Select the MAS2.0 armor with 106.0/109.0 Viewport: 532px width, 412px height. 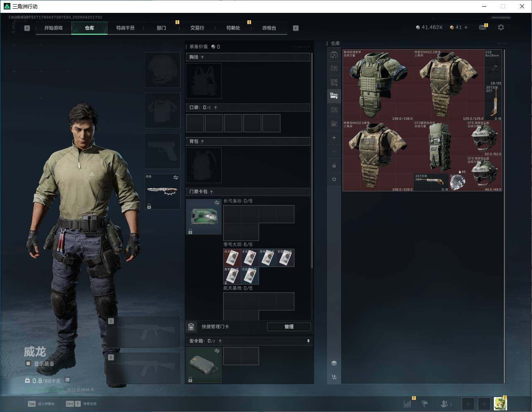pos(378,156)
